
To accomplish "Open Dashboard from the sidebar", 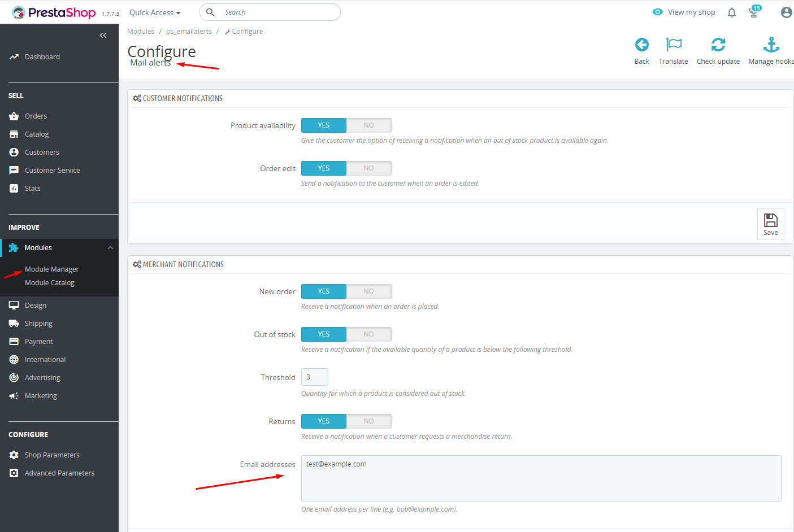I will [42, 57].
